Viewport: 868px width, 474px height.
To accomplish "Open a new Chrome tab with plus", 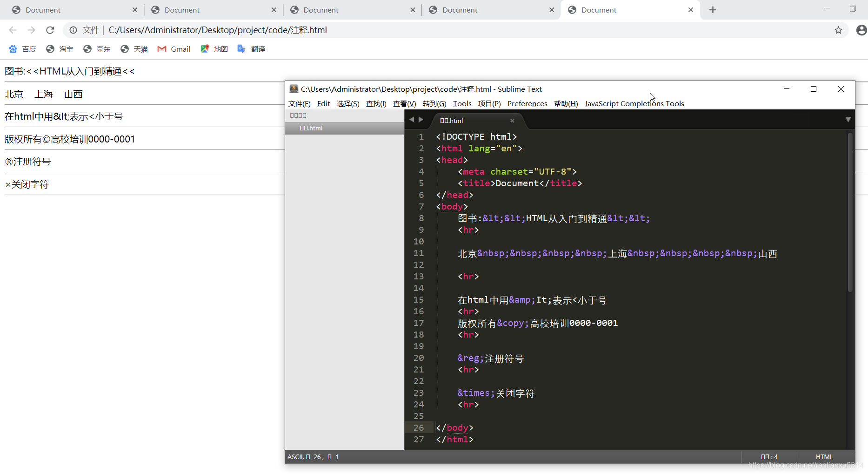I will [713, 10].
